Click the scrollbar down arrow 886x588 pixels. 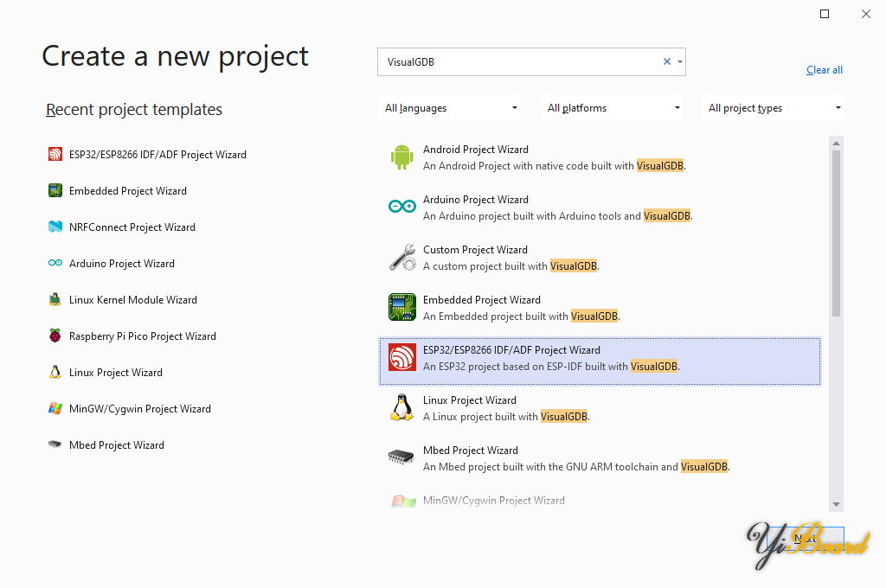click(x=837, y=504)
